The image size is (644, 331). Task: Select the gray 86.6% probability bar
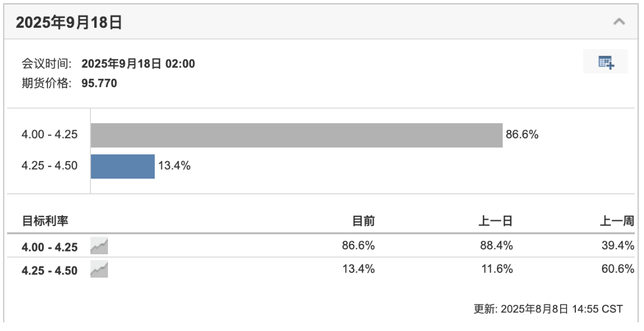tap(296, 135)
